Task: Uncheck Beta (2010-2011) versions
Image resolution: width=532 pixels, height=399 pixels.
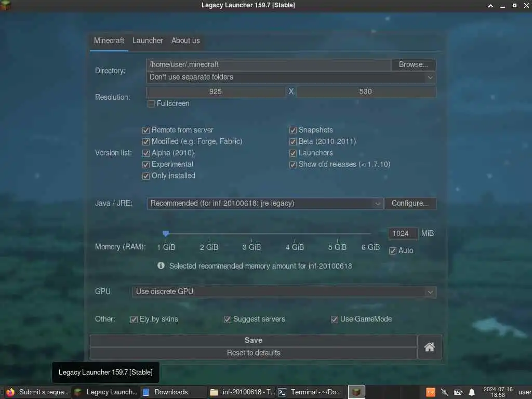Action: pyautogui.click(x=293, y=141)
